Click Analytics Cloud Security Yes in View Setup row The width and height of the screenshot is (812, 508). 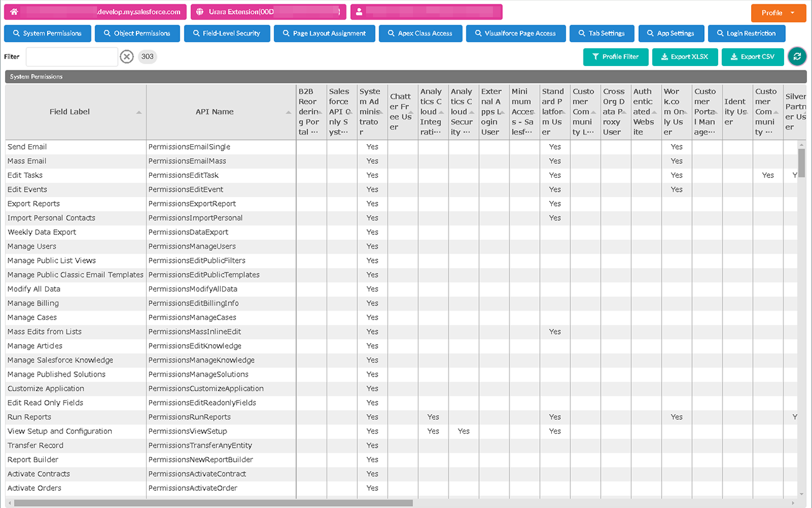click(x=464, y=431)
